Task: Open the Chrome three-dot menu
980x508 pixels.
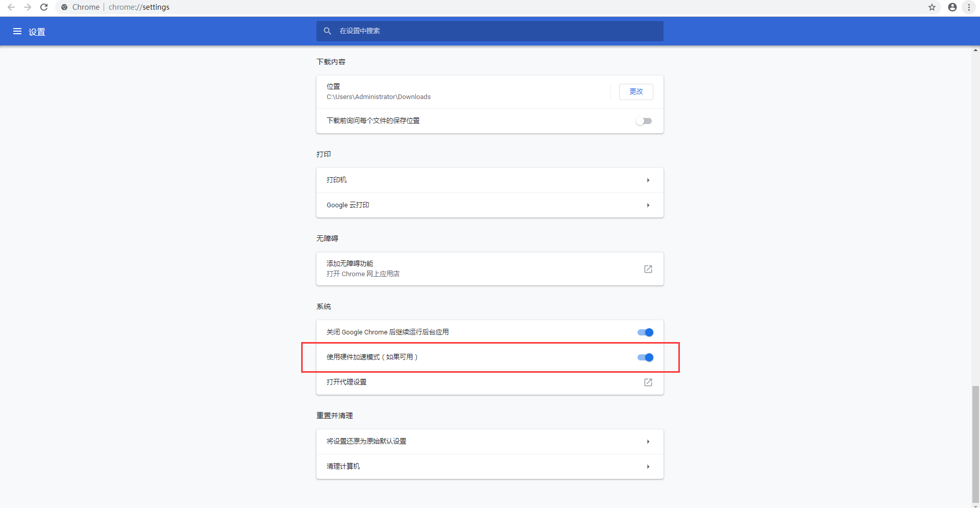Action: pyautogui.click(x=969, y=7)
